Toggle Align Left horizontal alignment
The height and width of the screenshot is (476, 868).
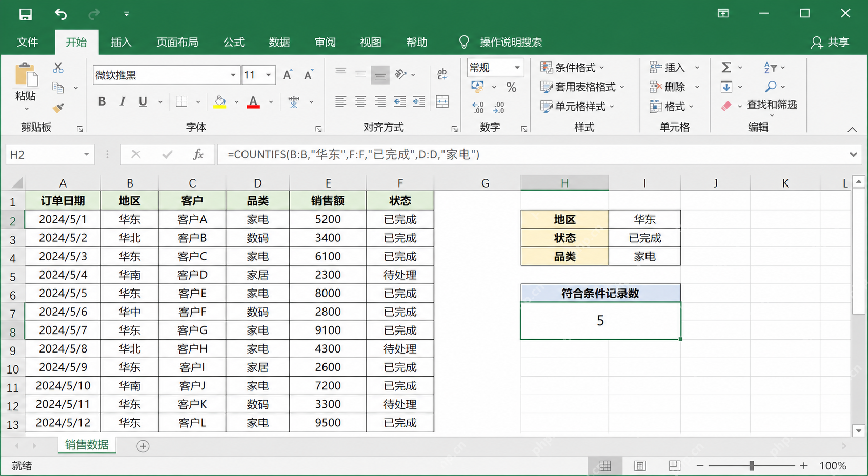pyautogui.click(x=340, y=101)
